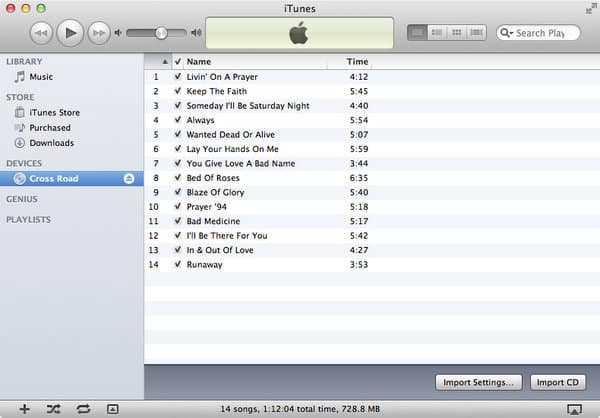Click the Search Playlist field
The height and width of the screenshot is (418, 600).
pos(538,33)
